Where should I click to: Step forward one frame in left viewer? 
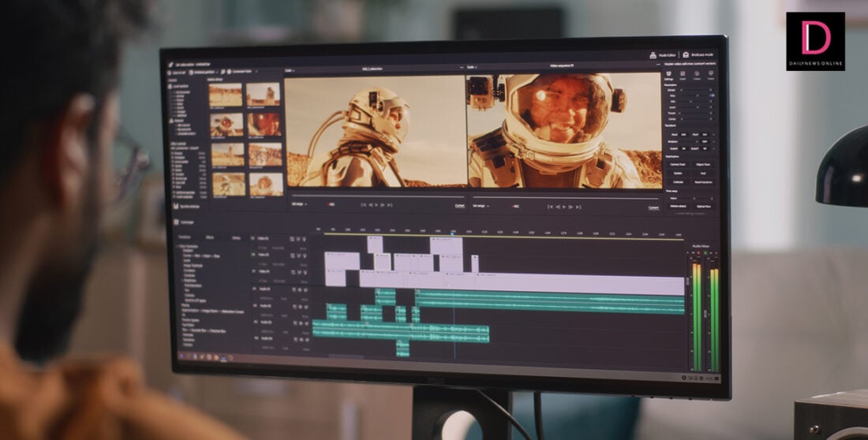click(383, 205)
